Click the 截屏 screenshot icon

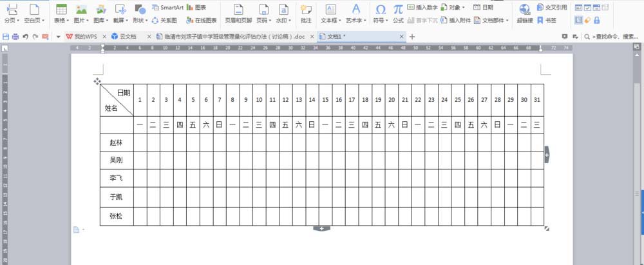tap(120, 9)
